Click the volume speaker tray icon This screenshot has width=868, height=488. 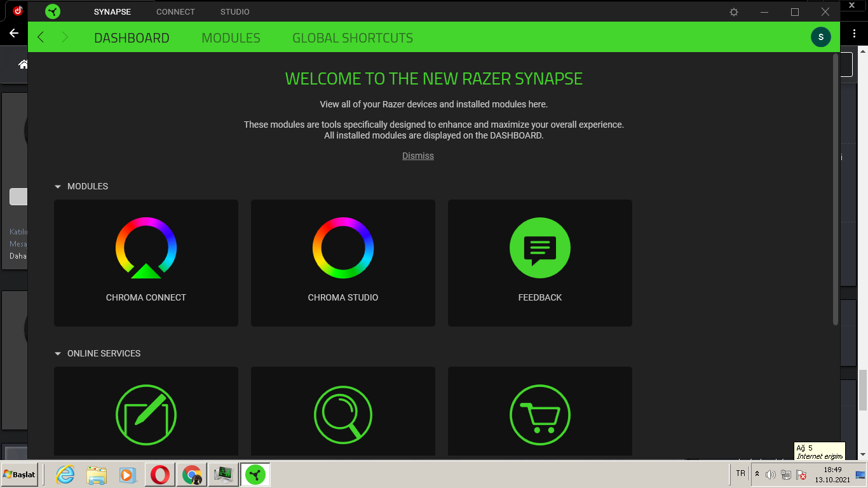coord(771,475)
